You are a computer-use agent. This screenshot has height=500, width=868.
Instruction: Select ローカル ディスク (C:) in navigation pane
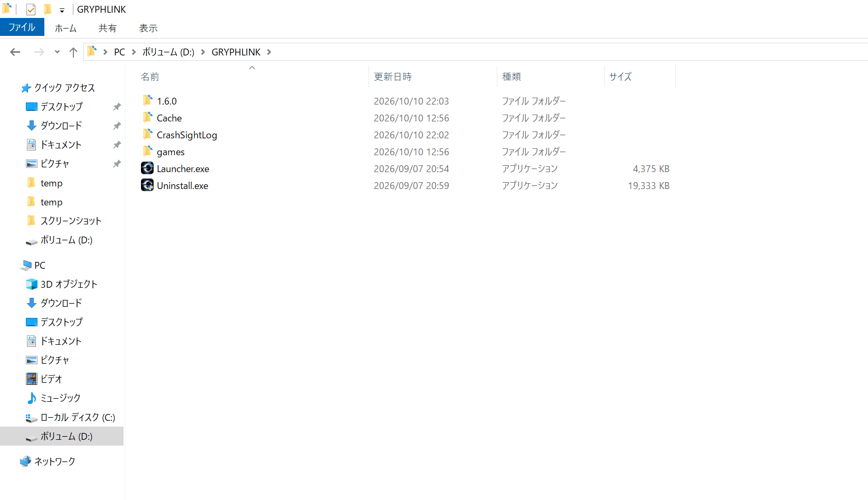point(70,417)
